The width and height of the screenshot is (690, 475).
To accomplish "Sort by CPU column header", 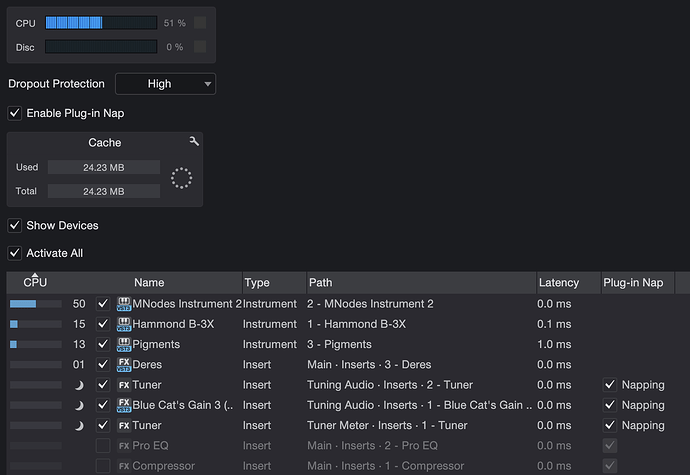I will click(35, 283).
